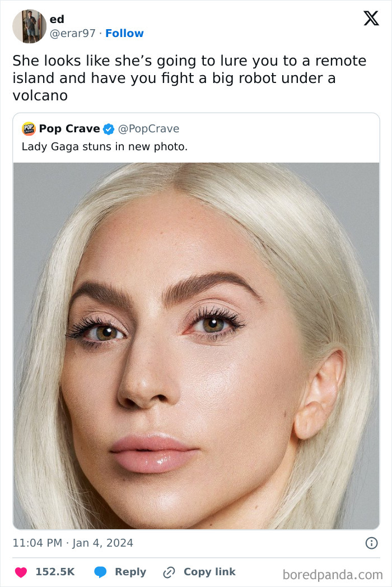Click Pop Crave's verified badge
This screenshot has width=392, height=587.
109,129
